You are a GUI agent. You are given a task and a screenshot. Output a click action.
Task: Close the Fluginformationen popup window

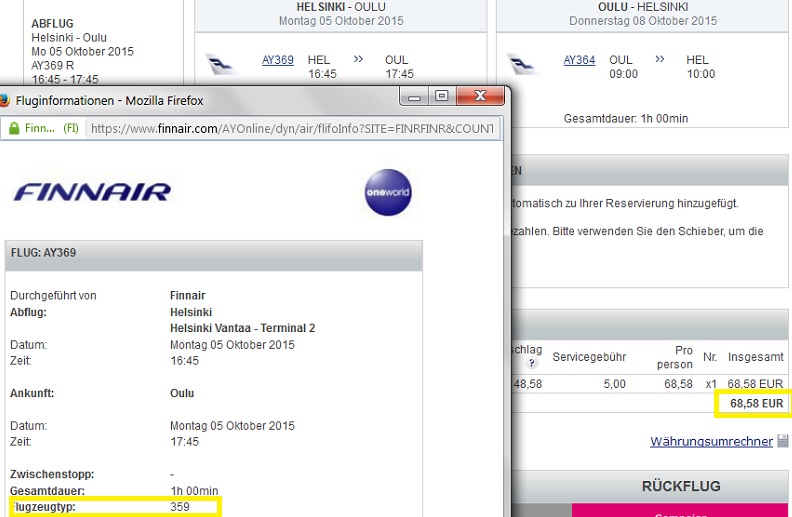point(480,96)
